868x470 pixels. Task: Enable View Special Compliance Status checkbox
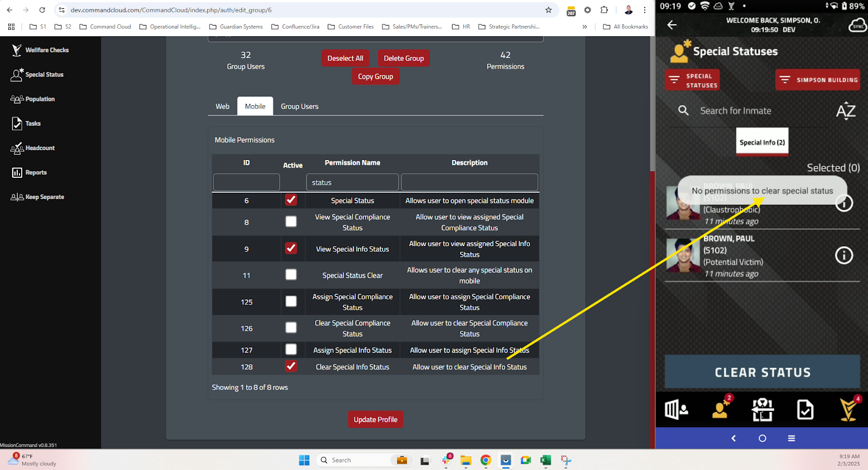pos(291,222)
